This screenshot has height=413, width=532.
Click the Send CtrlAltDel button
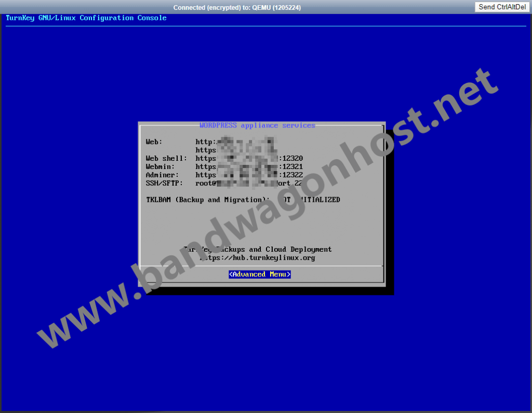point(502,7)
